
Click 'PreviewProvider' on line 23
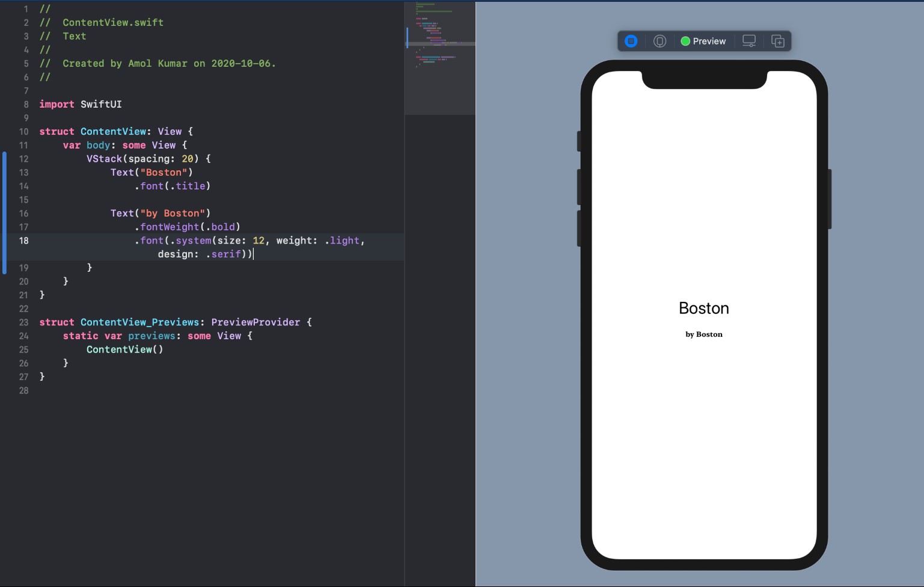coord(255,322)
